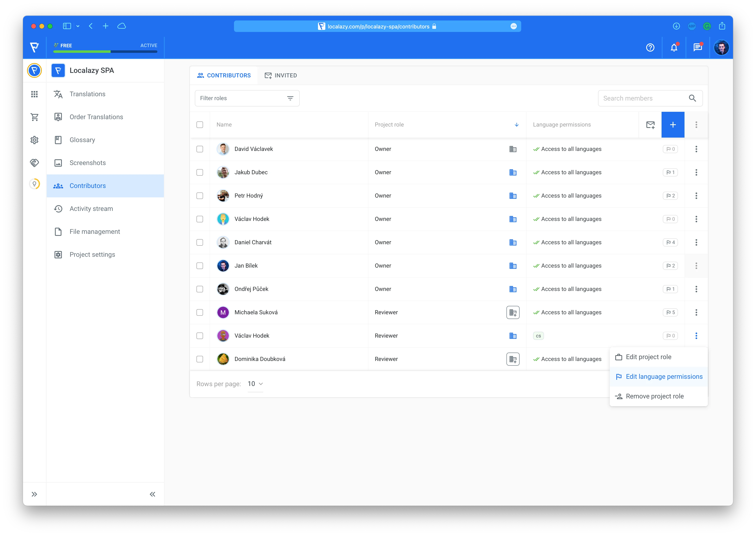The width and height of the screenshot is (756, 536).
Task: Toggle the Project role sort arrow
Action: 516,125
